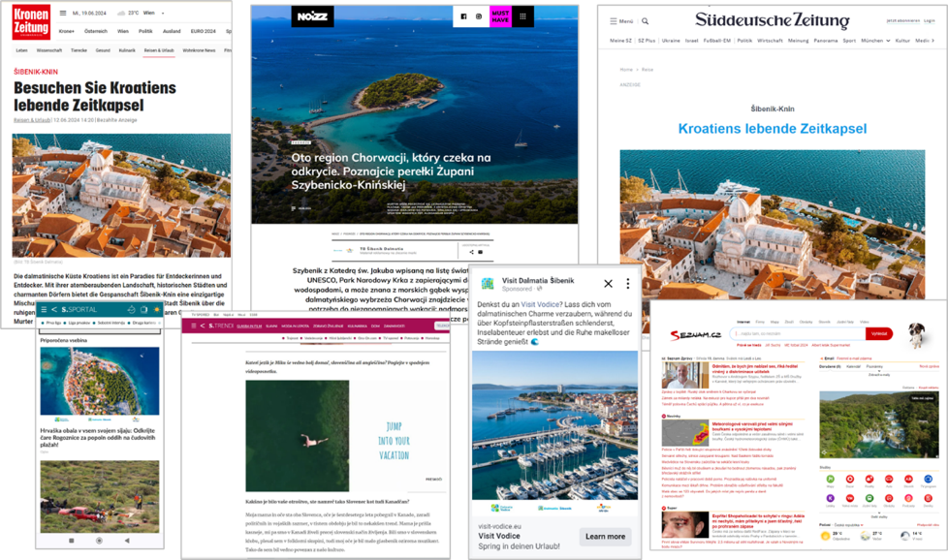948x560 pixels.
Task: Open the Kronen Zeitung hamburger menu
Action: click(x=63, y=13)
